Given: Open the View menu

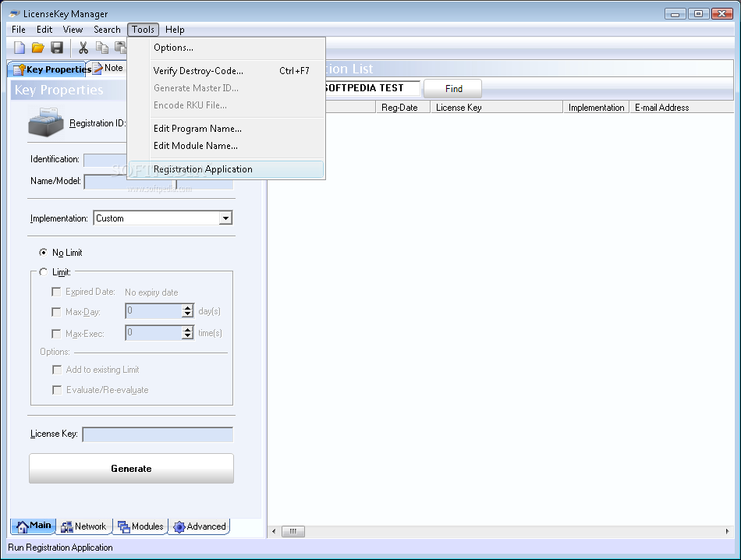Looking at the screenshot, I should click(73, 30).
